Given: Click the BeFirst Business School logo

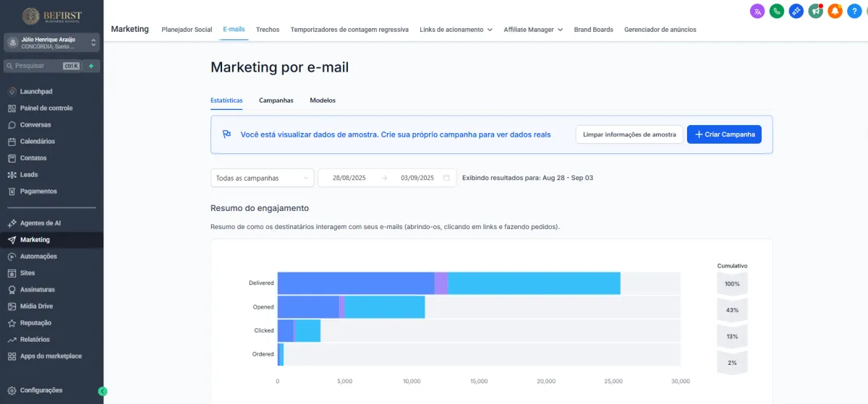Looking at the screenshot, I should pyautogui.click(x=51, y=16).
